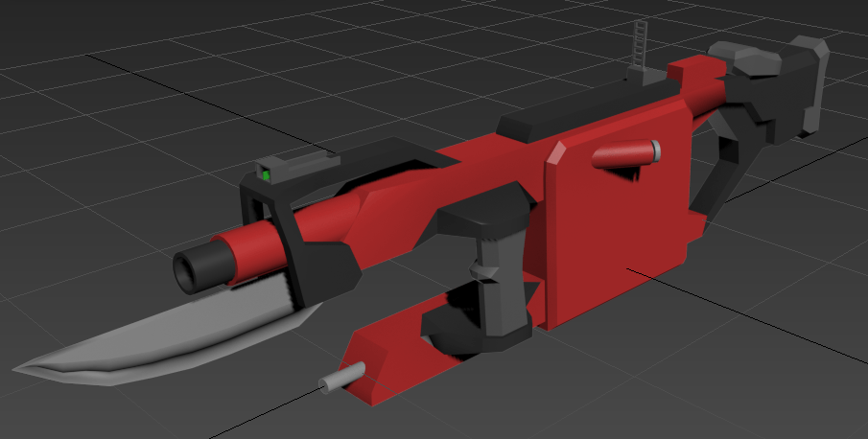Click the small gray pin at lower front
This screenshot has width=868, height=439.
[x=338, y=380]
